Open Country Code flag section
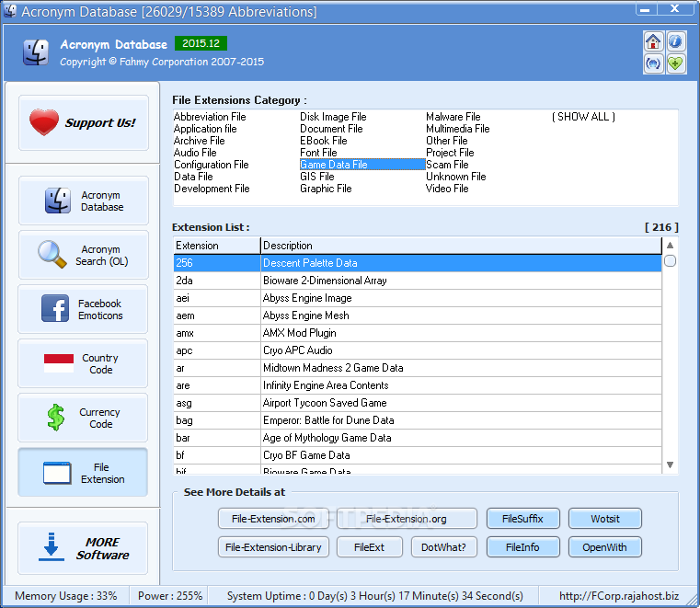 pyautogui.click(x=83, y=363)
